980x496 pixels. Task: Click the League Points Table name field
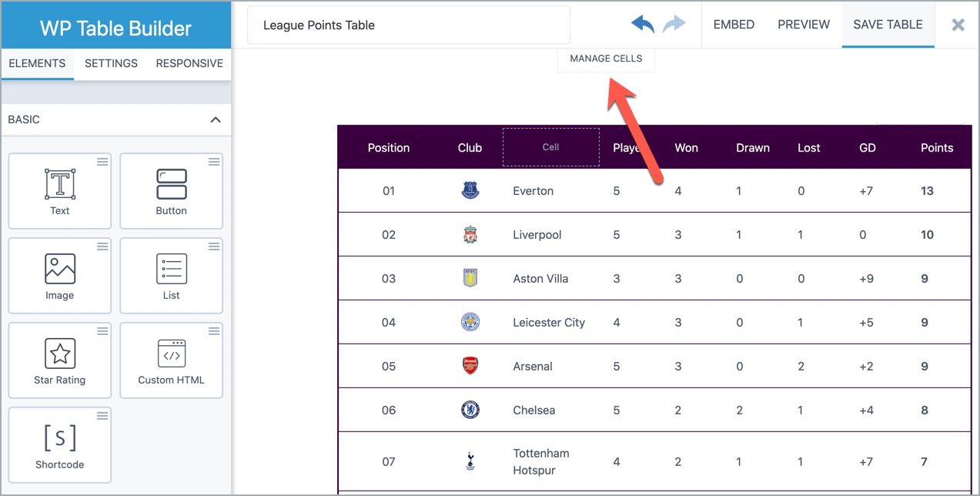pyautogui.click(x=408, y=25)
